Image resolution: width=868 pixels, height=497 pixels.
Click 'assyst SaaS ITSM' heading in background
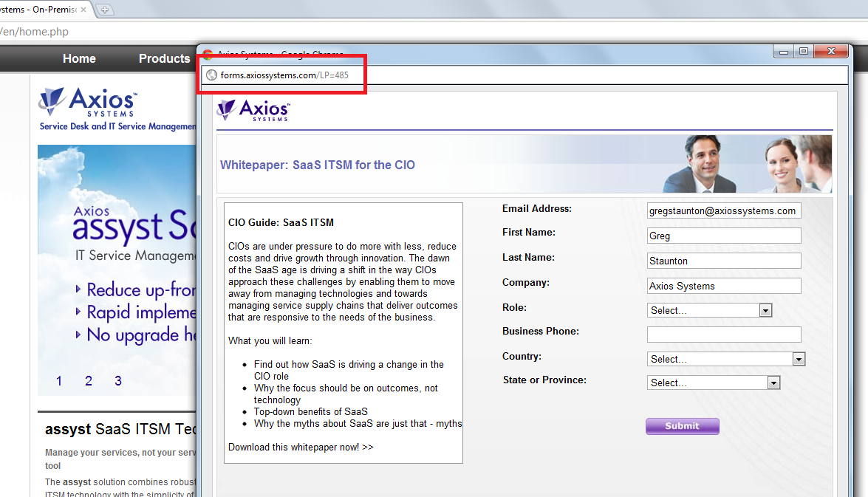pyautogui.click(x=120, y=429)
